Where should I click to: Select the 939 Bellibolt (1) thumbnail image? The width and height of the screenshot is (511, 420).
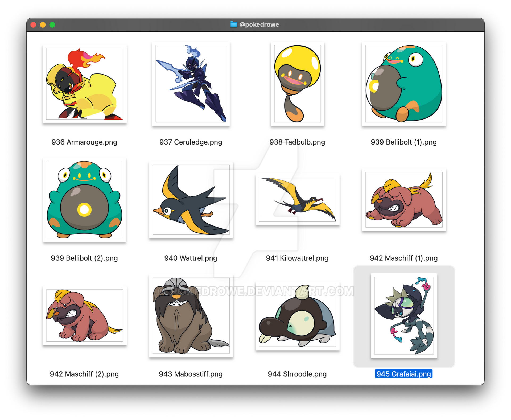point(404,84)
